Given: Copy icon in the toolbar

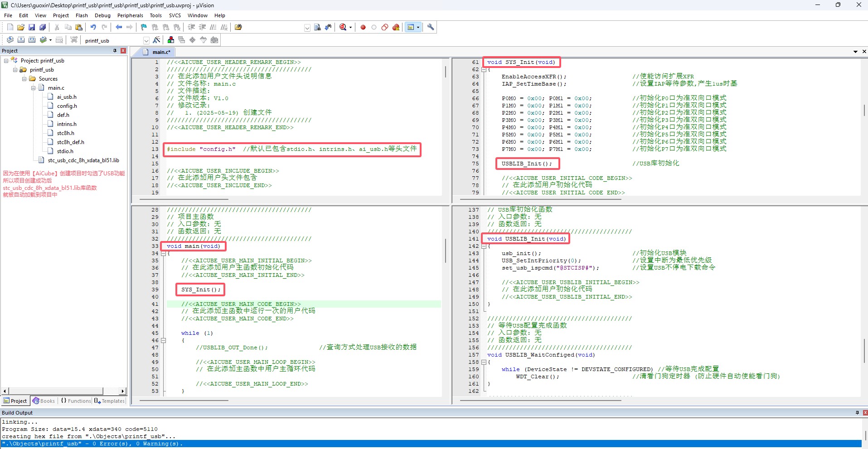Looking at the screenshot, I should pyautogui.click(x=68, y=27).
